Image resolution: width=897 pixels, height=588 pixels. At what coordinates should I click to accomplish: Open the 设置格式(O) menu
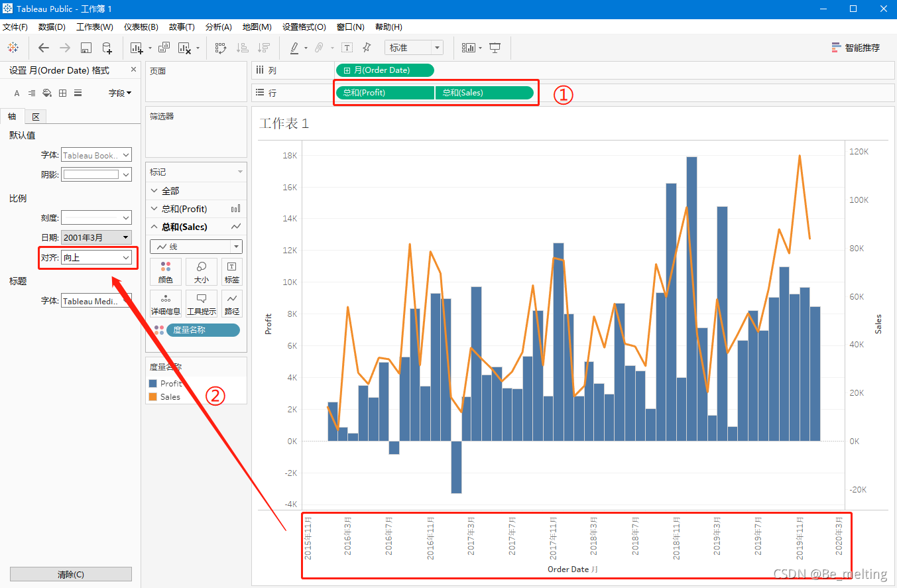coord(304,27)
